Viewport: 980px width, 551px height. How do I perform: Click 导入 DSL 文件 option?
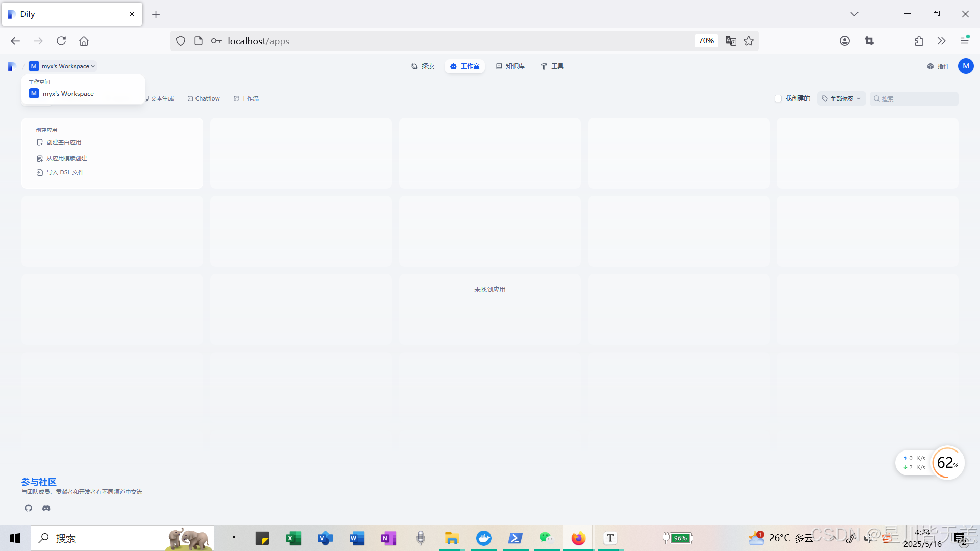[x=65, y=172]
